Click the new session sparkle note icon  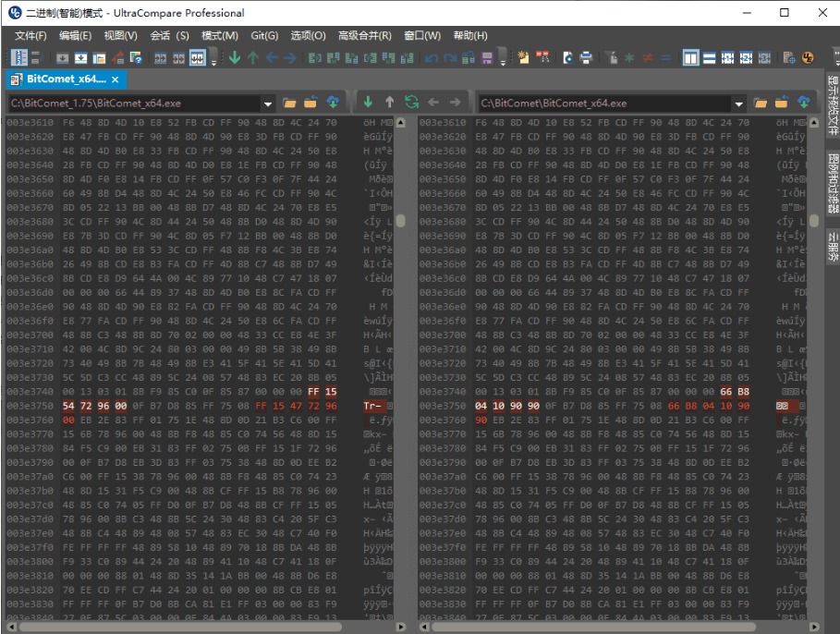[x=523, y=57]
